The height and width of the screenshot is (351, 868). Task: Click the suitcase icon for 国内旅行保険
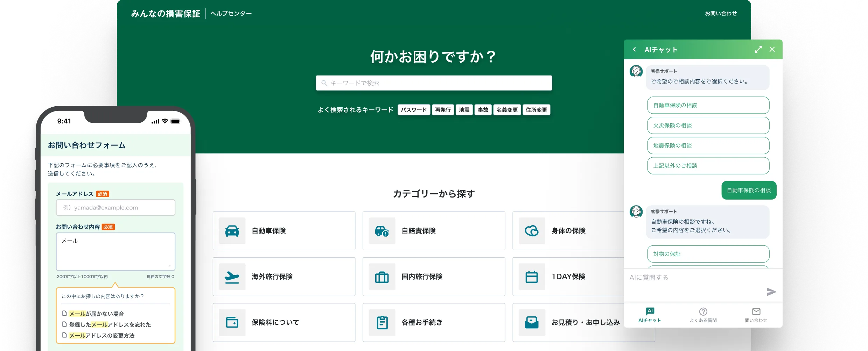pyautogui.click(x=382, y=277)
